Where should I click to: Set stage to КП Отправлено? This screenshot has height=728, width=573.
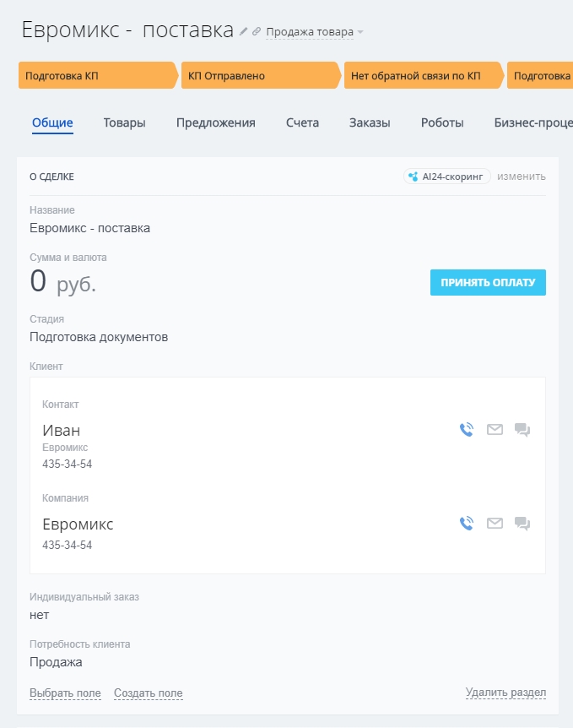click(260, 75)
